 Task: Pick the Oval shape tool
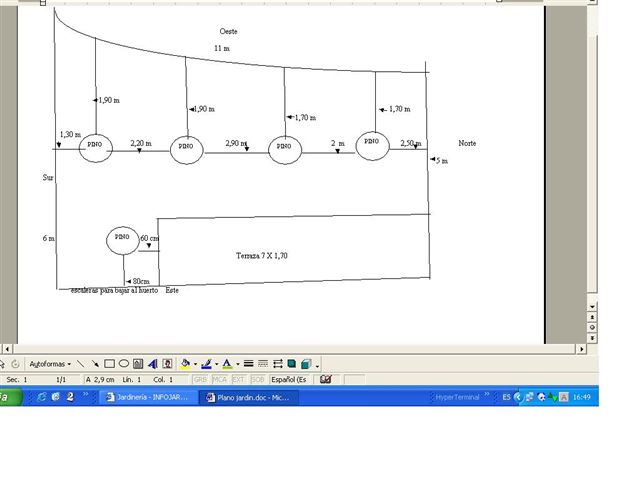pyautogui.click(x=124, y=364)
